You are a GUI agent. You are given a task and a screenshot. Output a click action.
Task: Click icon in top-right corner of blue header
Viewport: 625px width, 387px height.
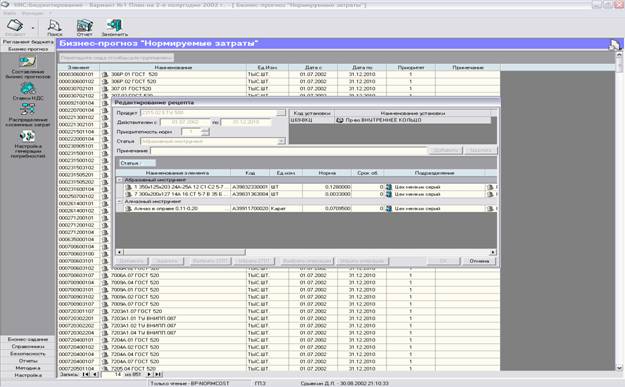coord(614,45)
